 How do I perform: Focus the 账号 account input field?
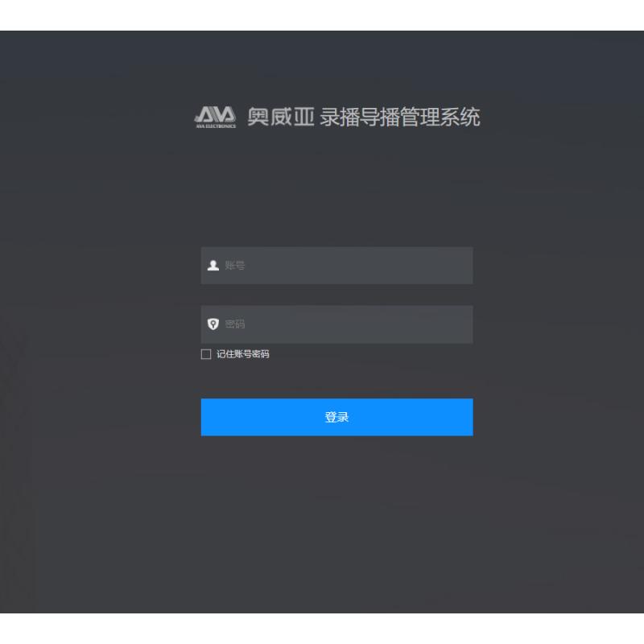point(336,266)
